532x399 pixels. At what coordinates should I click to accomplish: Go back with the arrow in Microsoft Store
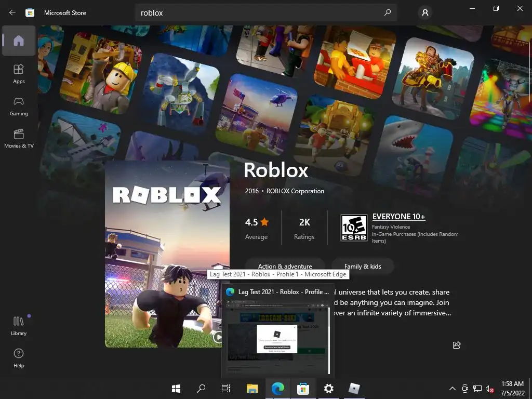coord(12,12)
